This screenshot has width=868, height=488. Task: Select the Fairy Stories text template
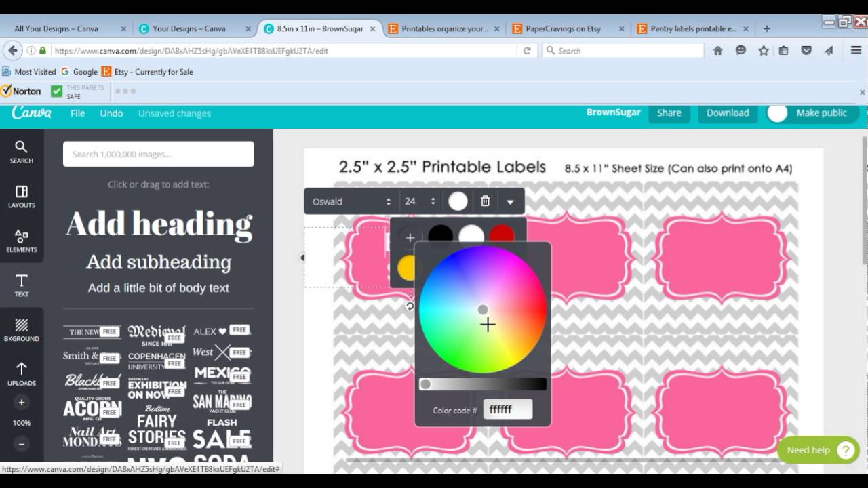[157, 430]
